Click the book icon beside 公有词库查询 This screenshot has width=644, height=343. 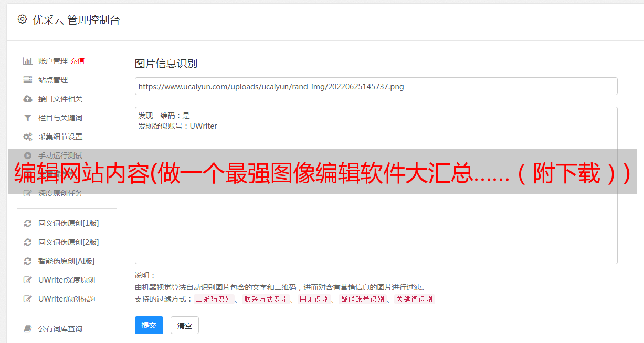[28, 329]
